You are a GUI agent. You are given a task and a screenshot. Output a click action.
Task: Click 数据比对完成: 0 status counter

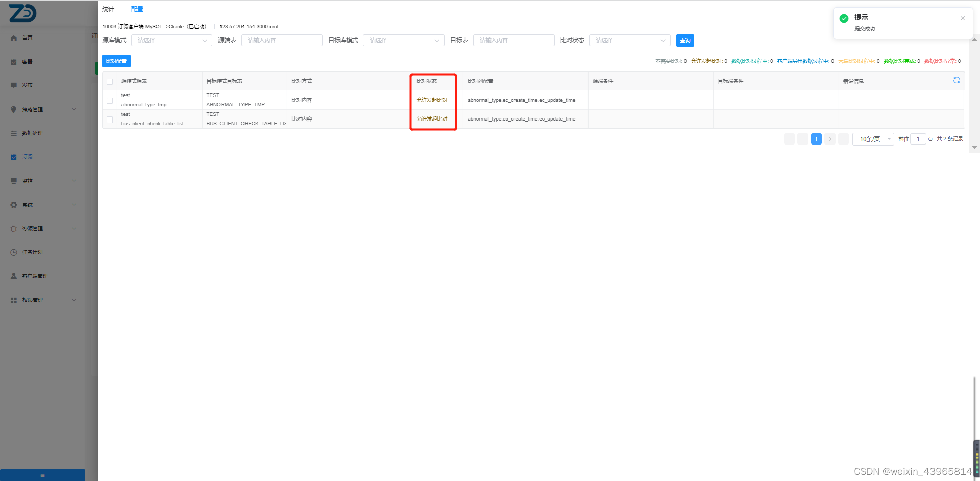902,61
